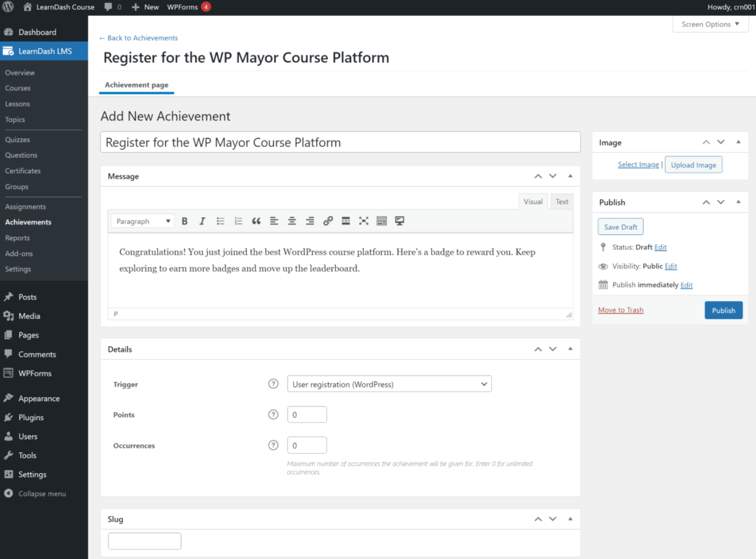Viewport: 756px width, 559px height.
Task: Click Move to Trash link
Action: [x=621, y=310]
